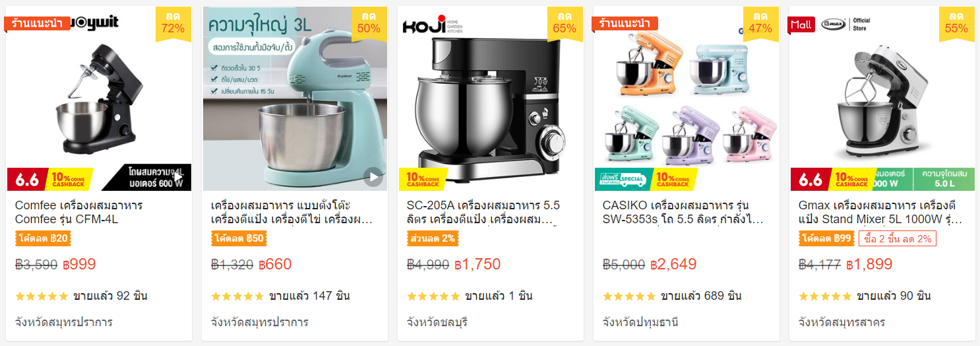Image resolution: width=980 pixels, height=346 pixels.
Task: Open the colorful CASIKO mixers thumbnail
Action: coord(687,98)
